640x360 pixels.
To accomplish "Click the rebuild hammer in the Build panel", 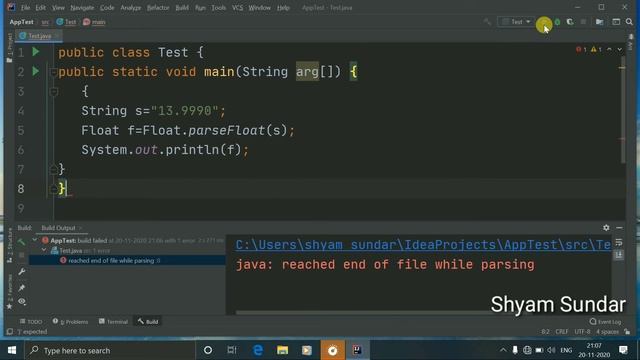I will click(x=21, y=242).
